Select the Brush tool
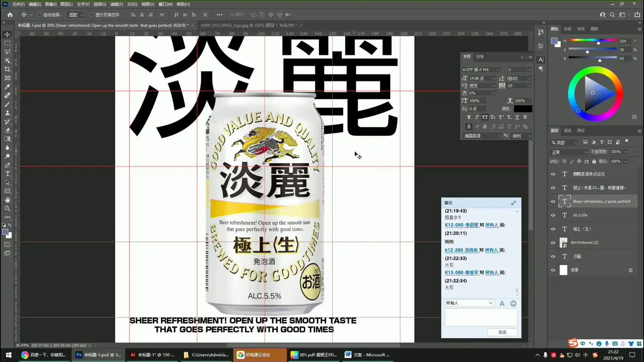The image size is (644, 362). (7, 104)
